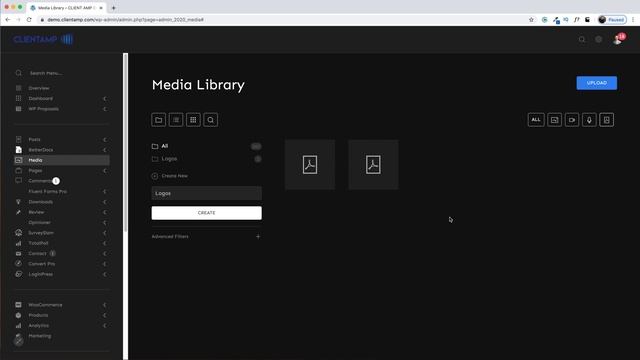Click the Chrome address bar URL
Screen dimensions: 640x360
[x=125, y=20]
